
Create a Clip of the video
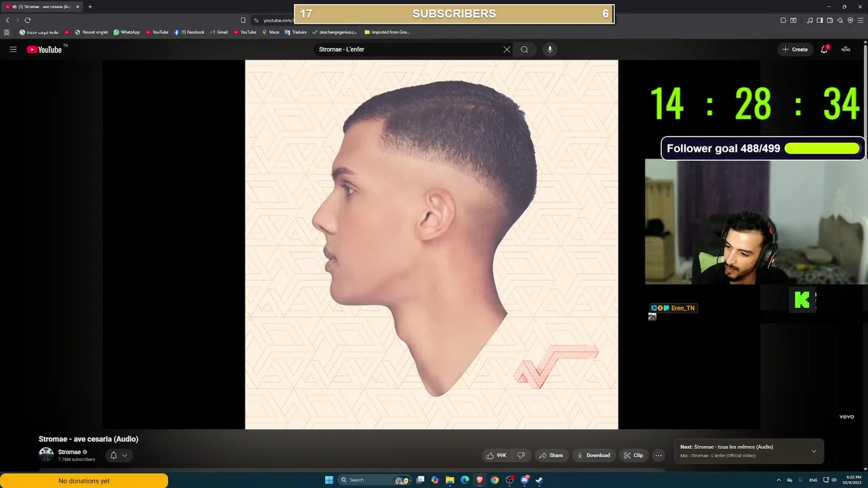[633, 455]
